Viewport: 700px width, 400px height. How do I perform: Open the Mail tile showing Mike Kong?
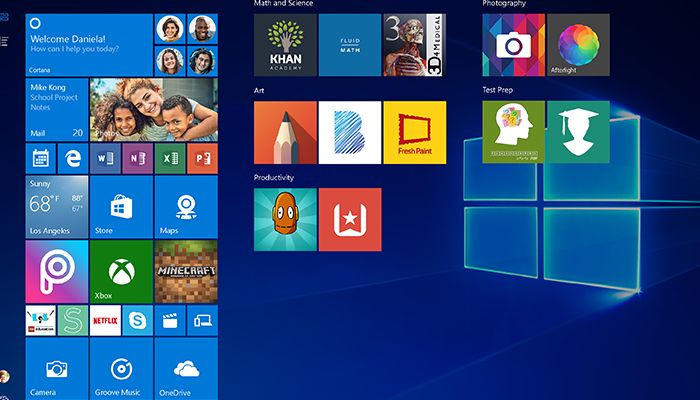[57, 110]
